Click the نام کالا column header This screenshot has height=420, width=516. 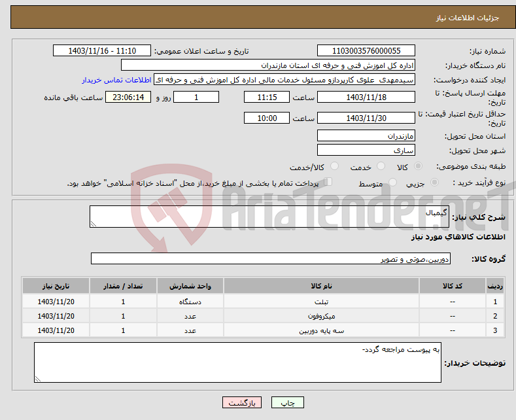point(321,286)
